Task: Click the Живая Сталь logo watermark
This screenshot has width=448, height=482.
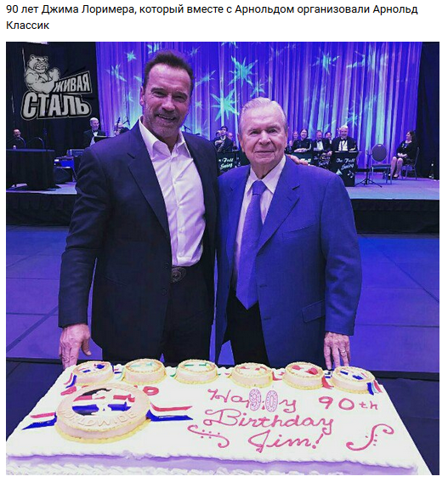Action: [56, 87]
